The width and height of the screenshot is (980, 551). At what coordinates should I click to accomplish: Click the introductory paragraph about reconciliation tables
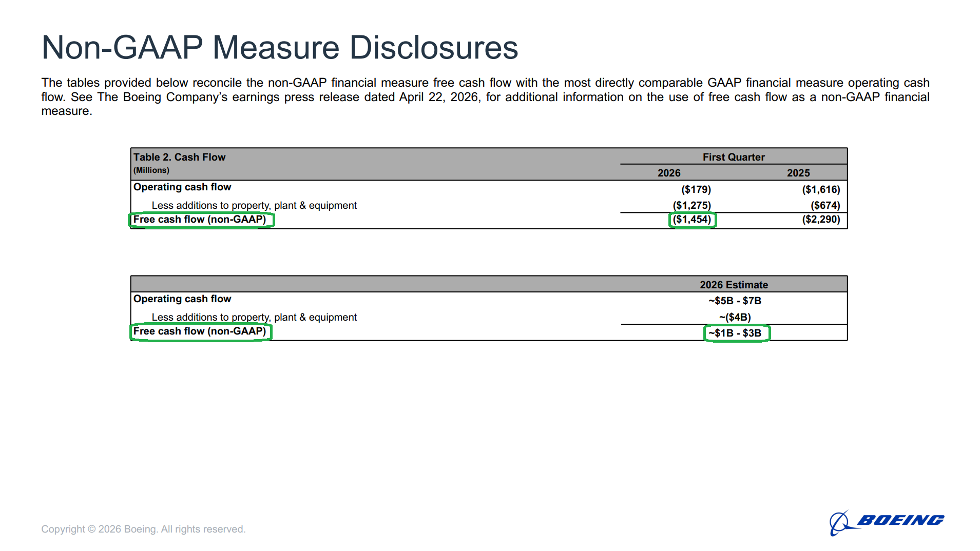click(x=485, y=96)
